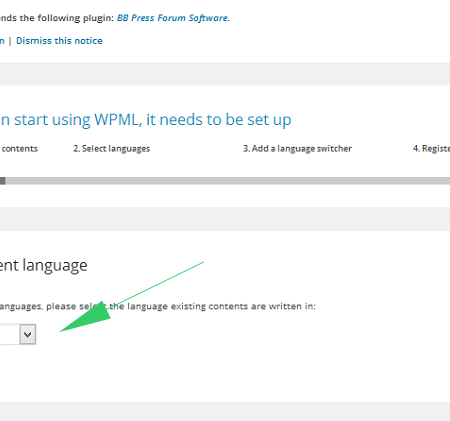Screen dimensions: 450x421
Task: Click the Dismiss this notice link
Action: pos(59,41)
